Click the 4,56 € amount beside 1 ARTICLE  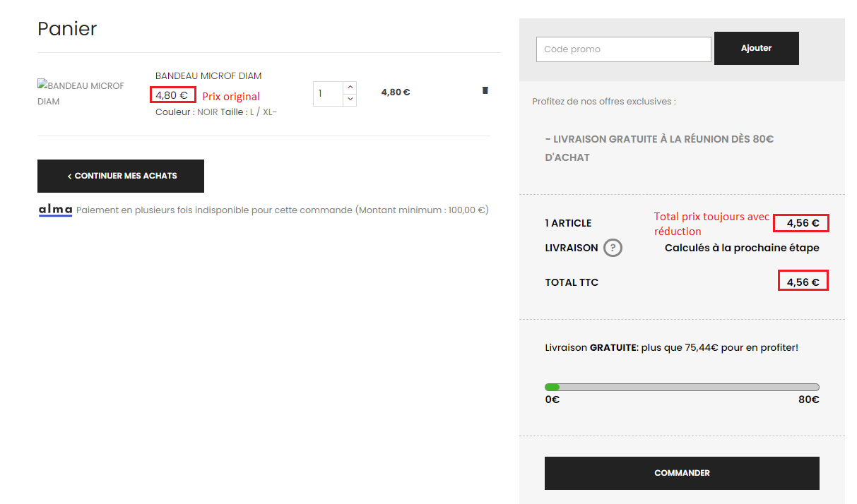803,223
